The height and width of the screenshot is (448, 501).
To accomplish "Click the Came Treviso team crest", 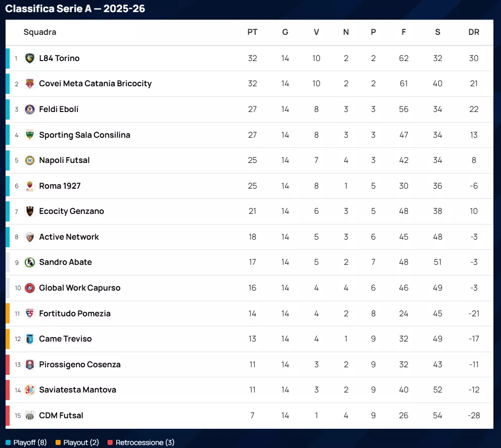I will click(x=30, y=339).
